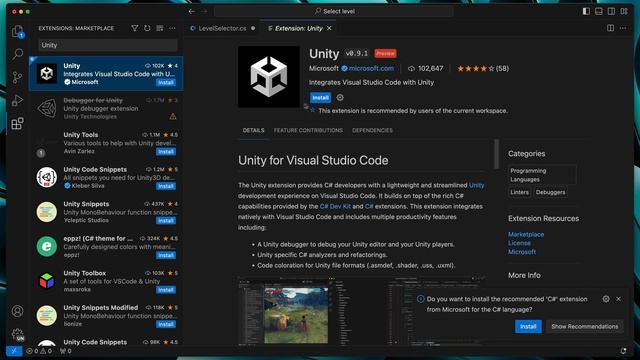Close the Extension: Unity tab
Screen dimensions: 640x360
[329, 28]
